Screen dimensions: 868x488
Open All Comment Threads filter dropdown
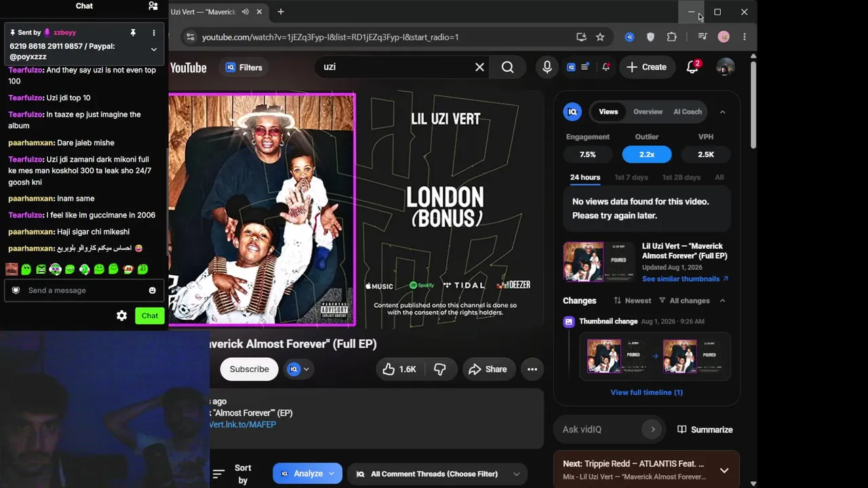(437, 474)
